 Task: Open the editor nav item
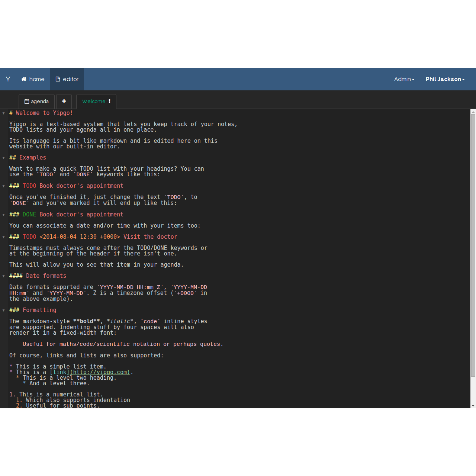pyautogui.click(x=67, y=79)
